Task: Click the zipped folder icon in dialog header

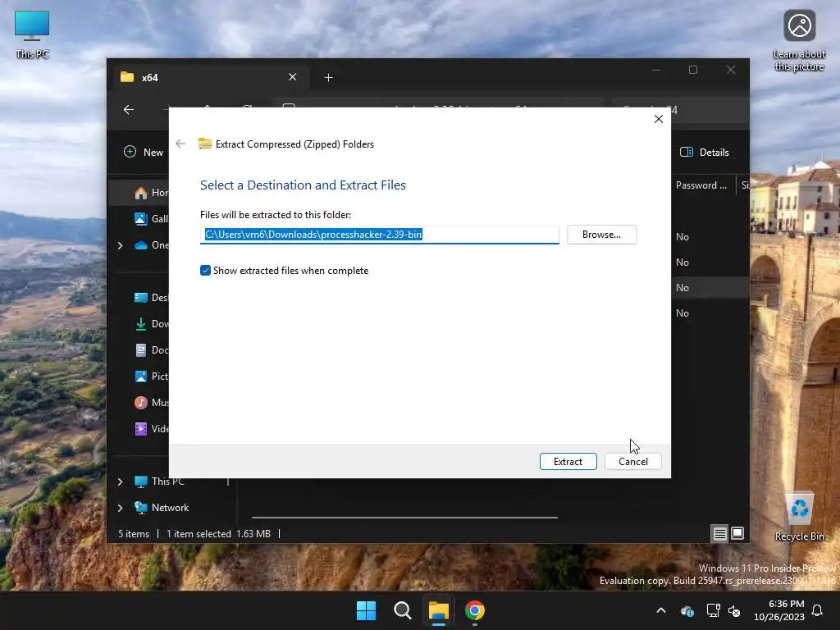Action: (205, 144)
